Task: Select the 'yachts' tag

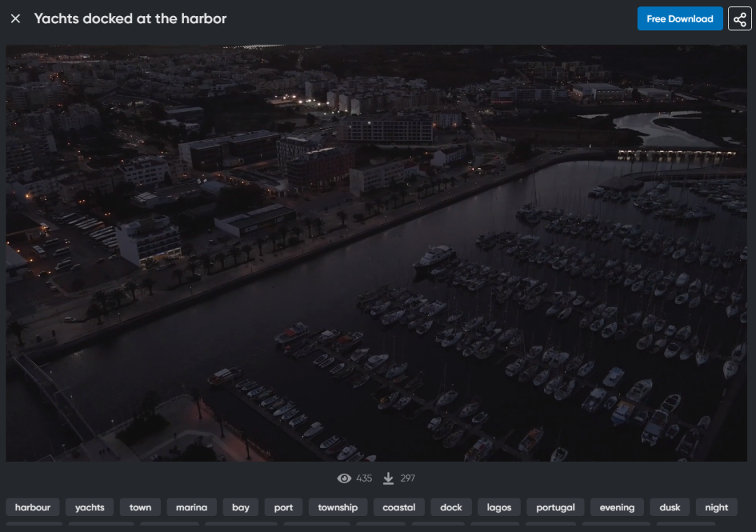Action: (x=90, y=507)
